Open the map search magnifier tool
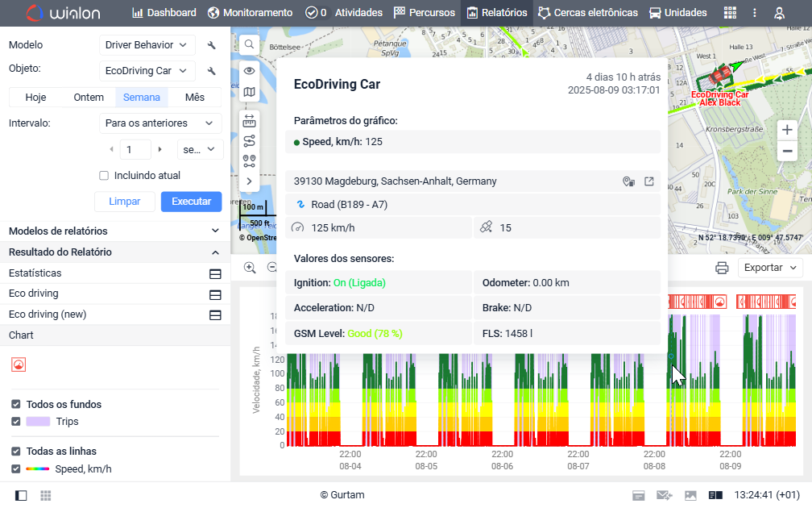 click(249, 44)
